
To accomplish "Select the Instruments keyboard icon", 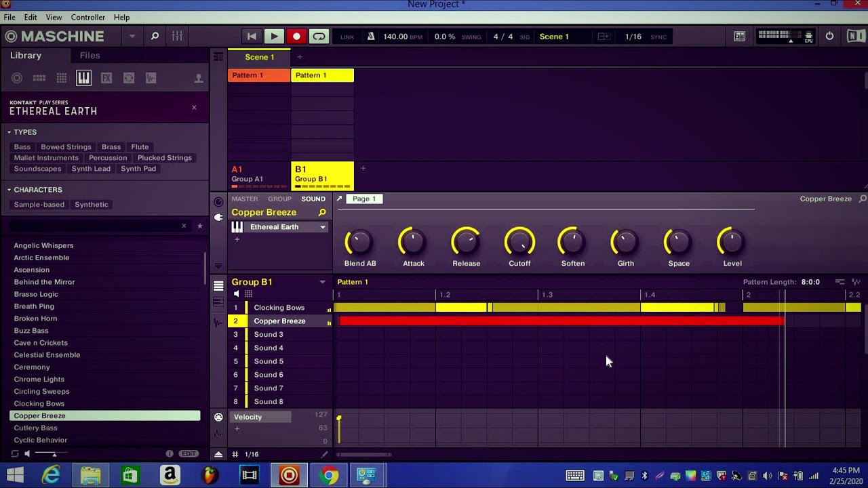I will (x=83, y=79).
